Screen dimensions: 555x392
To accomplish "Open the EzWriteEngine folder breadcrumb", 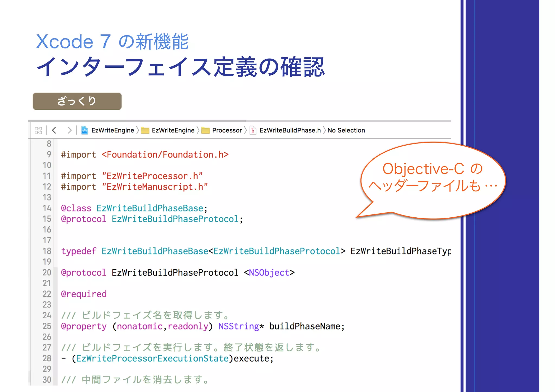I will 173,130.
